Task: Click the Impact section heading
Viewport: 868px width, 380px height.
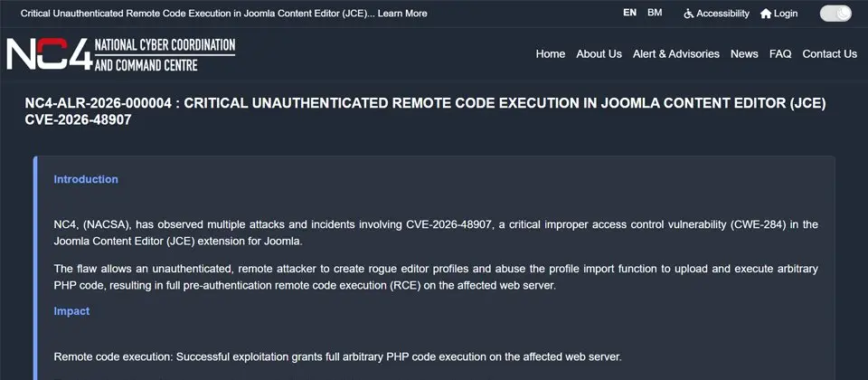Action: pos(71,310)
